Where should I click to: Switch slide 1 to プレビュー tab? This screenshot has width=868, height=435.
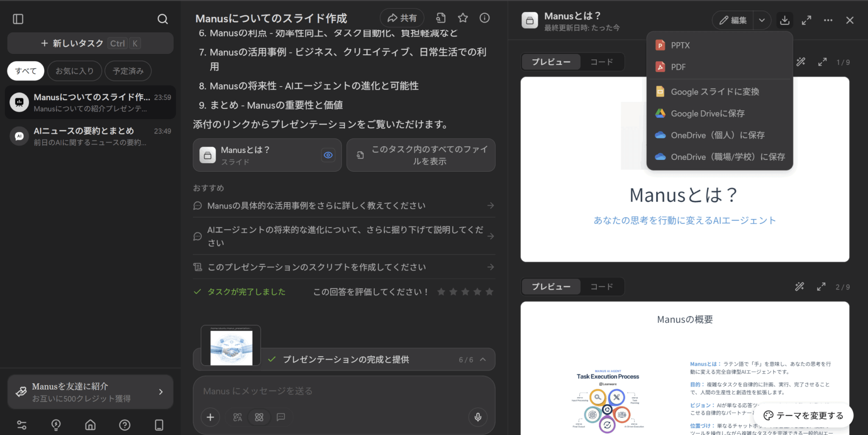551,62
